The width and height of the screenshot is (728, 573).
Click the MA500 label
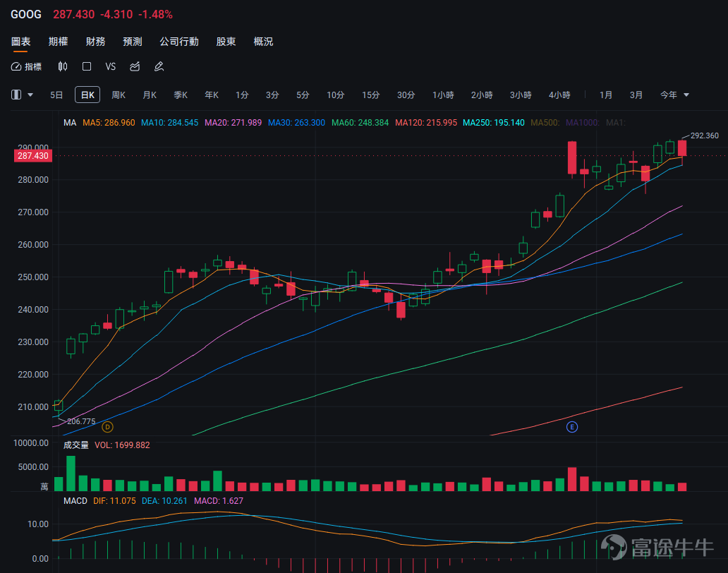[545, 123]
